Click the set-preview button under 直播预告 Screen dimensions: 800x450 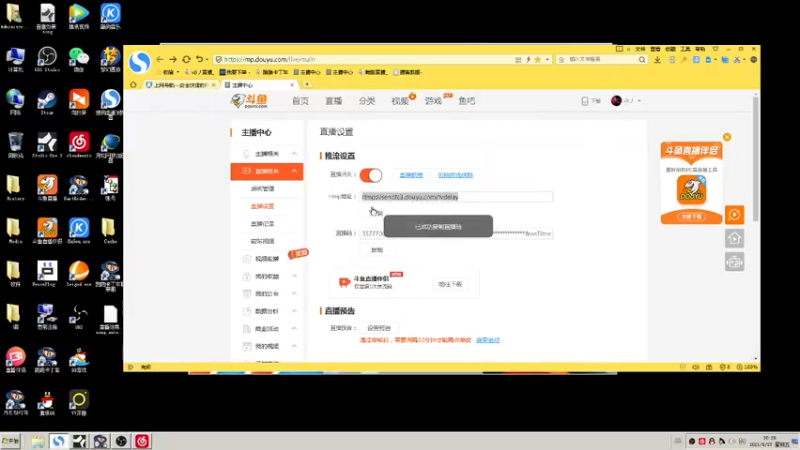click(x=379, y=328)
